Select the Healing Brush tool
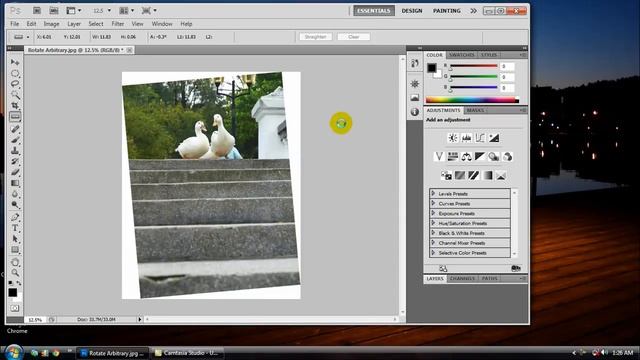Screen dimensions: 640x360 (x=15, y=129)
